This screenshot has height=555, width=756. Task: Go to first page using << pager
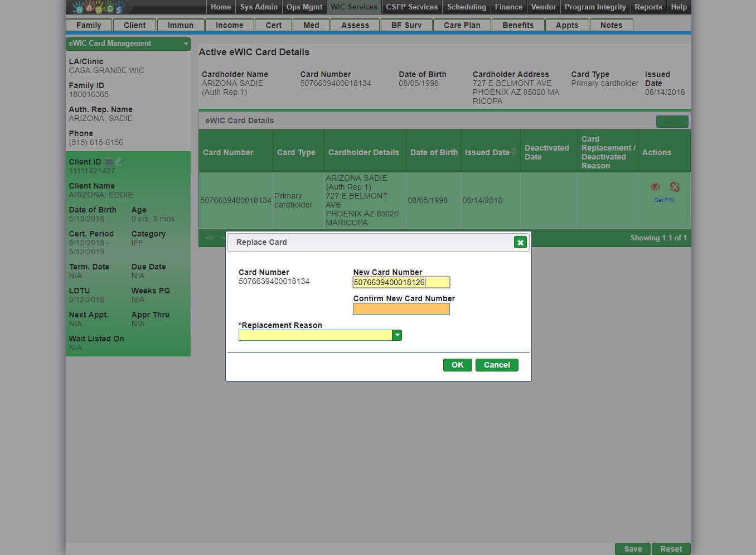click(x=210, y=238)
